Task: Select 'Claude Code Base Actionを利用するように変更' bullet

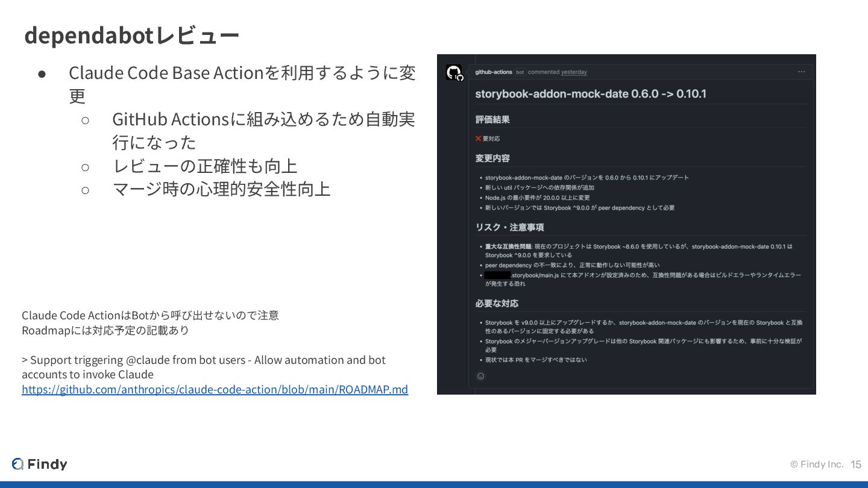Action: coord(242,84)
